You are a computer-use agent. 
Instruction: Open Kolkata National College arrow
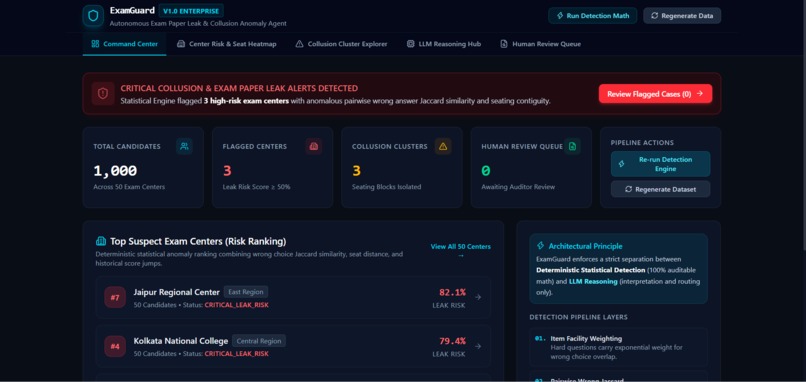tap(478, 346)
